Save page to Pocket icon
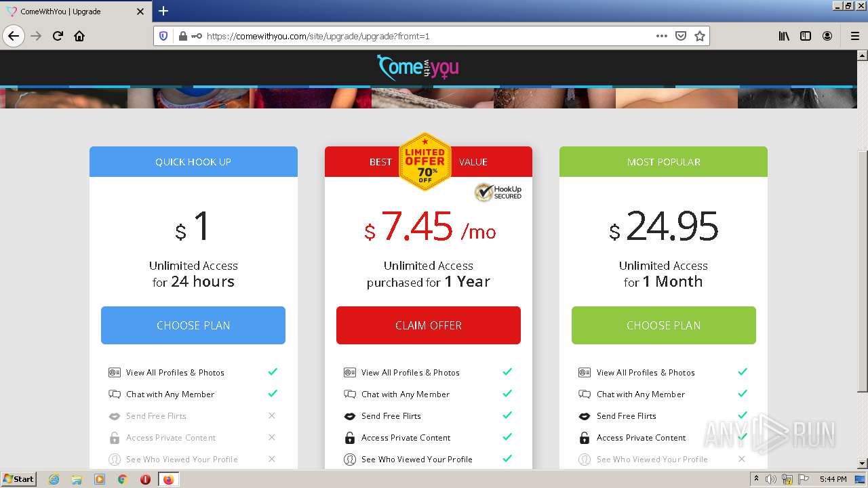Viewport: 868px width, 488px height. pos(681,36)
